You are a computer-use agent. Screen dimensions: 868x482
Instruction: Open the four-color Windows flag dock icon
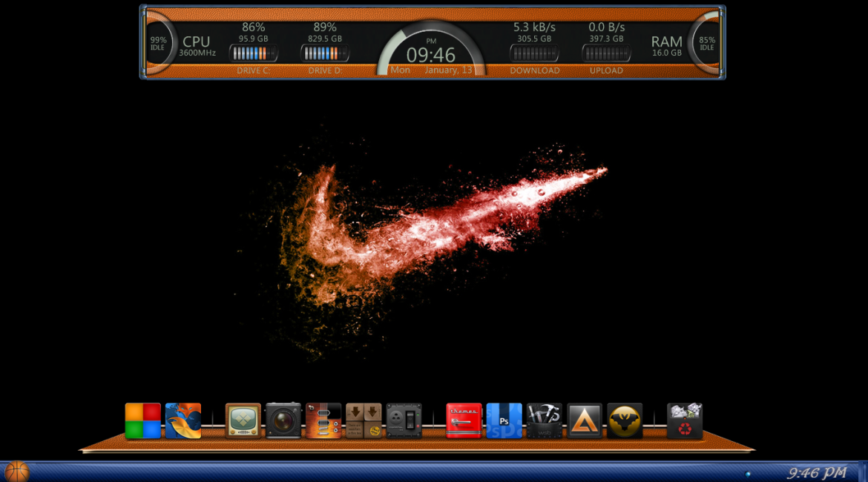(x=143, y=420)
